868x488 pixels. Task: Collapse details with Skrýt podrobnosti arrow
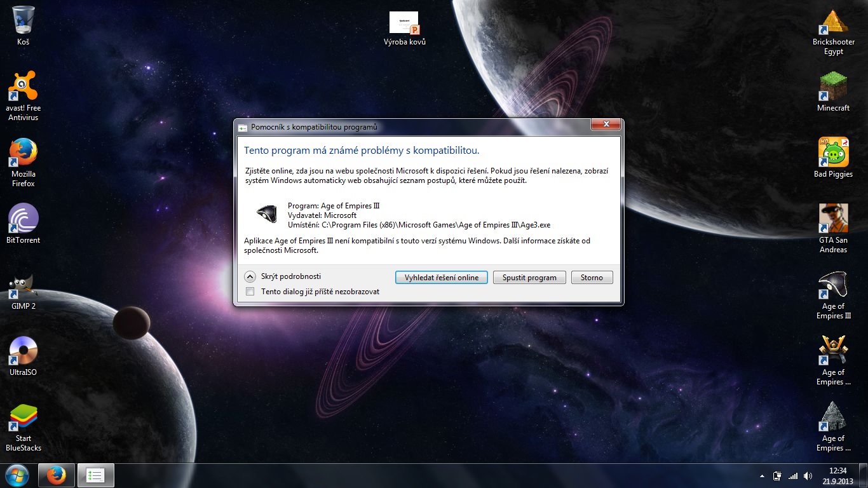[x=250, y=276]
